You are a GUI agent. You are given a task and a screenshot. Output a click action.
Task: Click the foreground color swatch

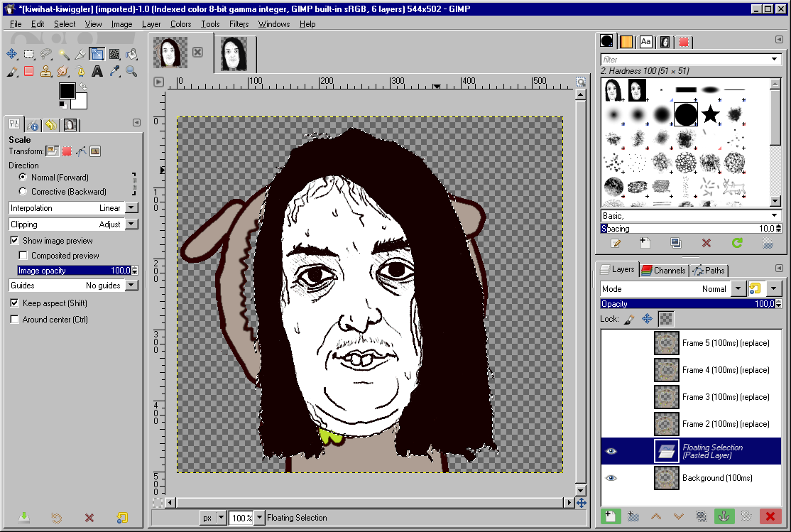(x=67, y=91)
